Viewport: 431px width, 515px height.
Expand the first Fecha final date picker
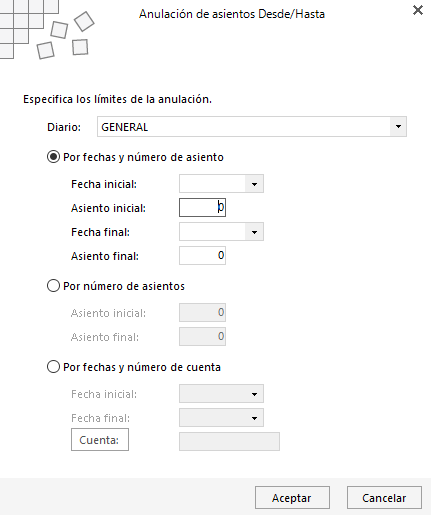click(254, 232)
